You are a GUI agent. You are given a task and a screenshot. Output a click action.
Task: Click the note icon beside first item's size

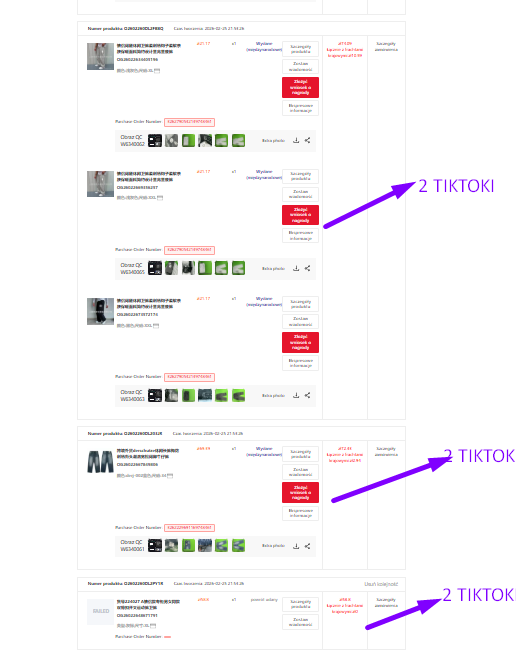pyautogui.click(x=157, y=71)
